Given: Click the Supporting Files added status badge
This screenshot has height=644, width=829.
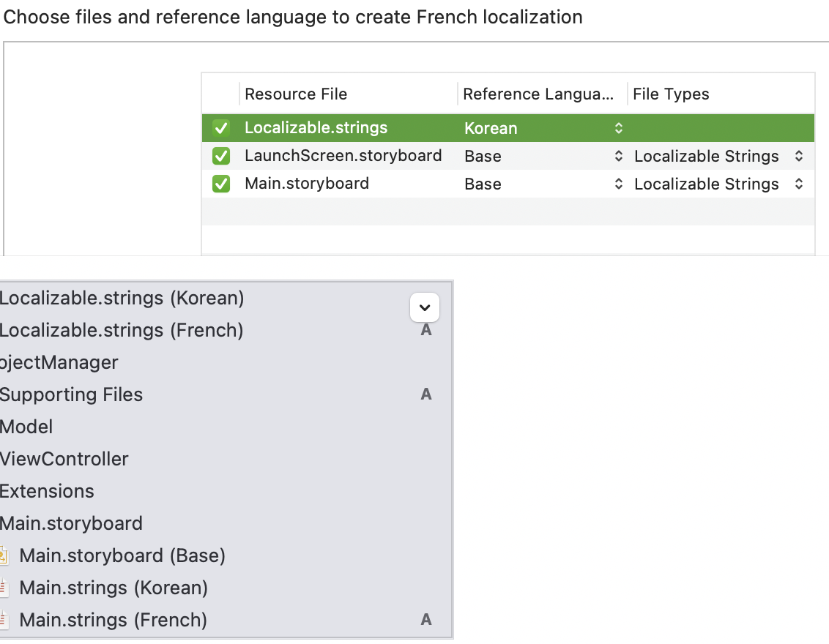Looking at the screenshot, I should pyautogui.click(x=425, y=394).
